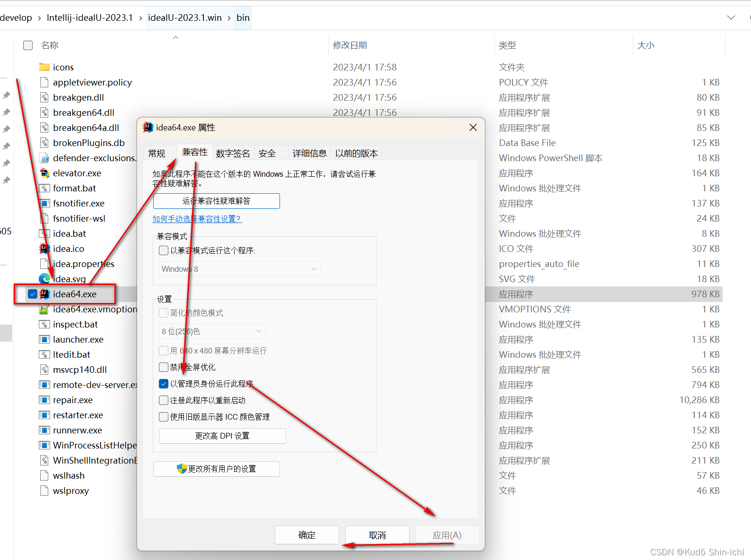Expand the chevron after develop in breadcrumb
751x560 pixels.
click(x=39, y=18)
